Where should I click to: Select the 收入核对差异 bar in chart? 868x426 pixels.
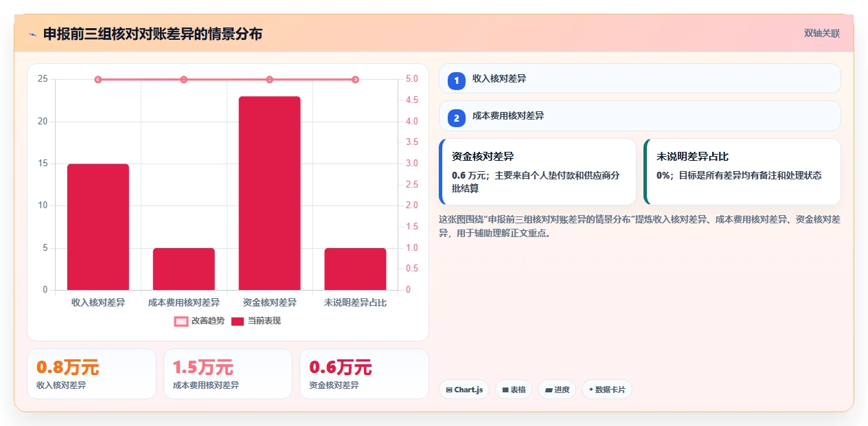click(x=98, y=227)
